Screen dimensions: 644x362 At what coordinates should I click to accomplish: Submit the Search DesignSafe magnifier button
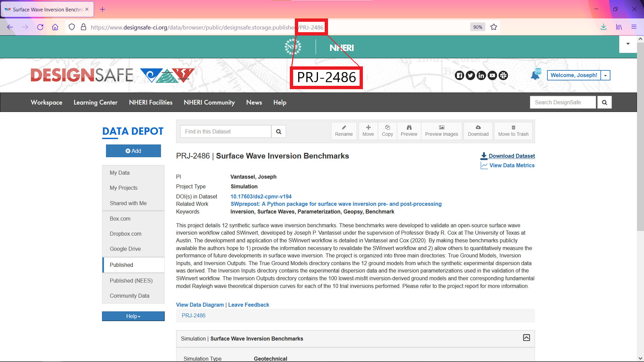point(604,103)
